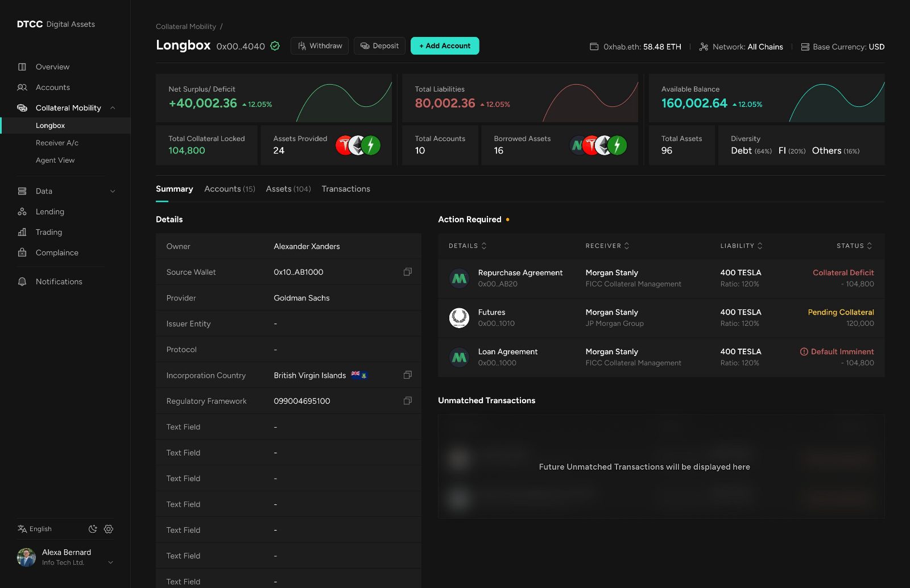Click the Base Currency icon

coord(805,47)
